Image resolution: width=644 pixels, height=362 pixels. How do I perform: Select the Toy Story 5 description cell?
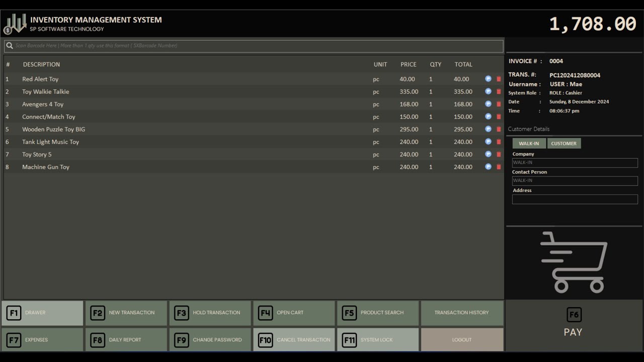coord(37,154)
